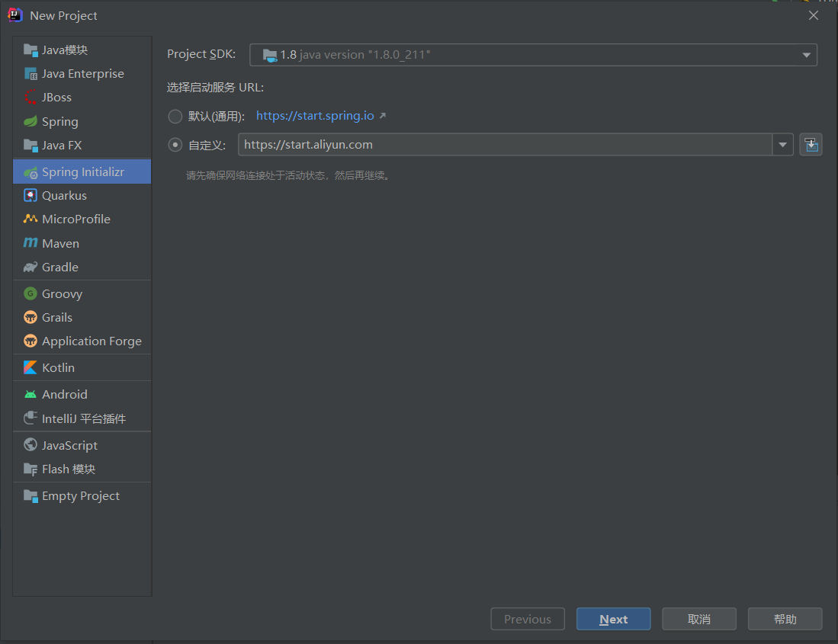Screen dimensions: 838x644
Task: Click the Quarkus icon
Action: pyautogui.click(x=31, y=195)
